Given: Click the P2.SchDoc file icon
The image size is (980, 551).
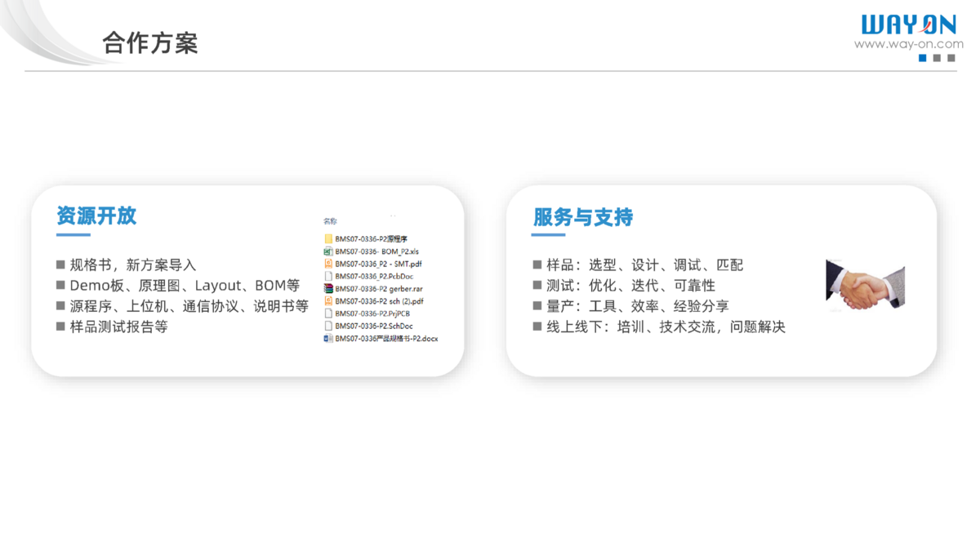Looking at the screenshot, I should pos(328,326).
